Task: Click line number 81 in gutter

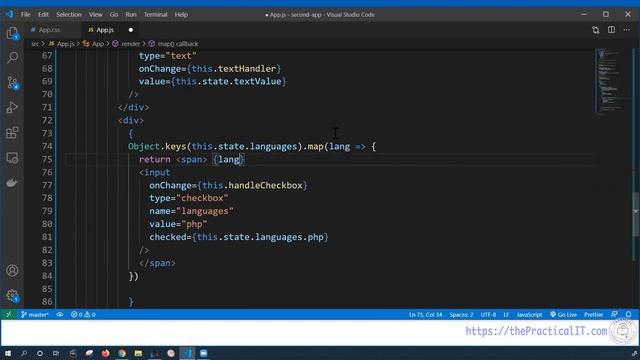Action: [x=47, y=237]
